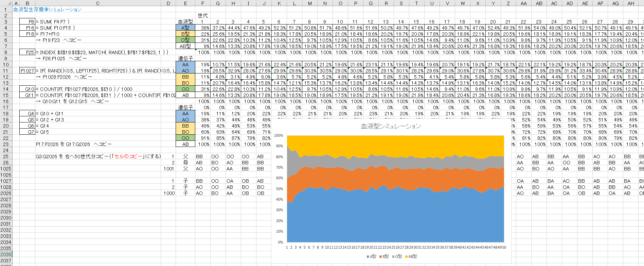The height and width of the screenshot is (266, 644).
Task: Click the B型 legend entry in chart
Action: coord(384,256)
